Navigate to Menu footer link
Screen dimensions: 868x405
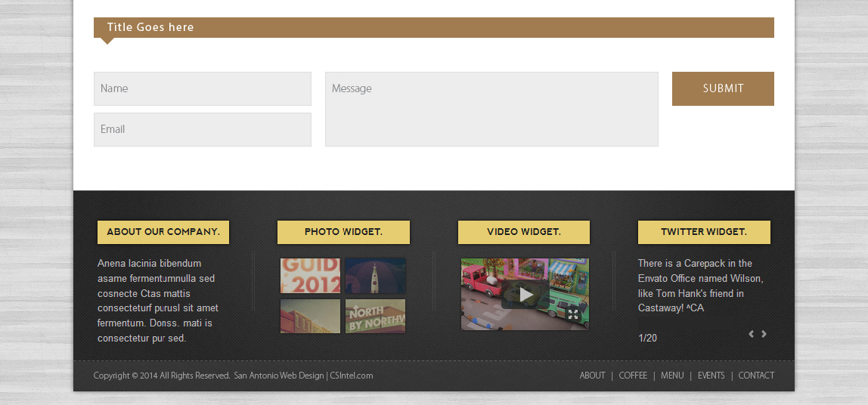click(672, 376)
